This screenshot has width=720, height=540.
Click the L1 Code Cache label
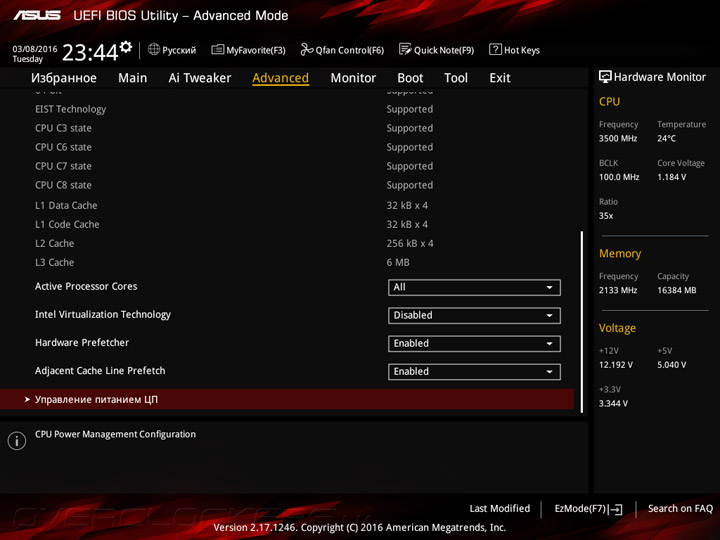coord(67,225)
